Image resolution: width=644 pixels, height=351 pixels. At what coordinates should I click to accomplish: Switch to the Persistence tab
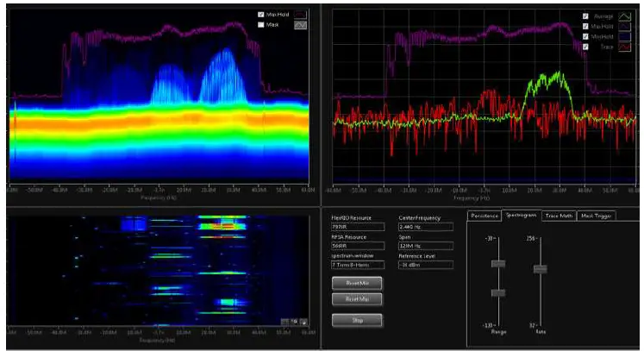[x=484, y=216]
